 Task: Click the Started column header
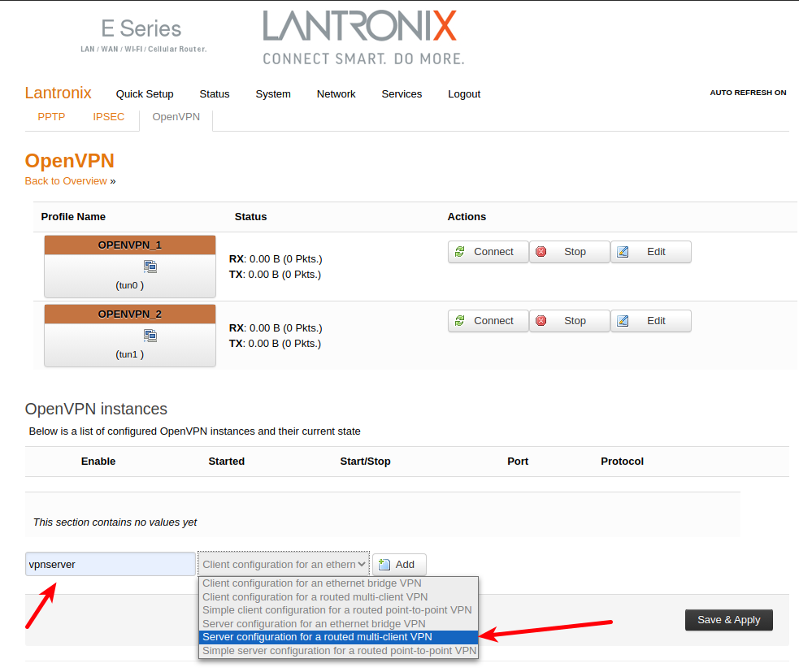coord(226,461)
